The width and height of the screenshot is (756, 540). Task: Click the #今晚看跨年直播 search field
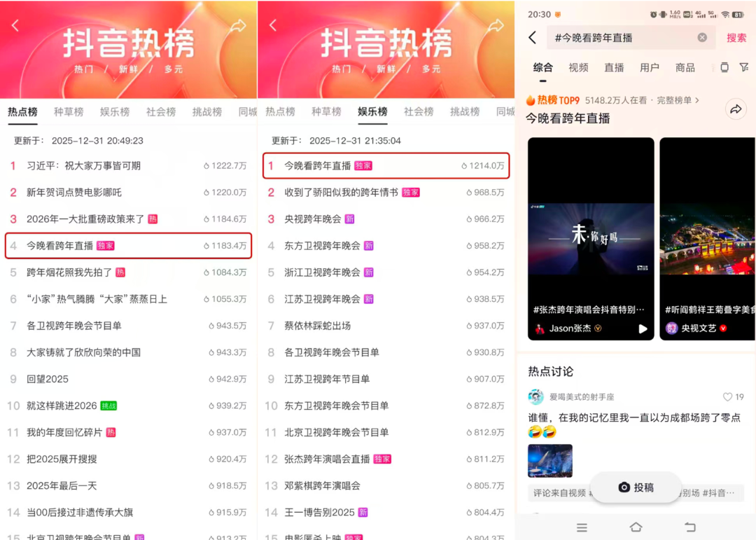pyautogui.click(x=630, y=38)
